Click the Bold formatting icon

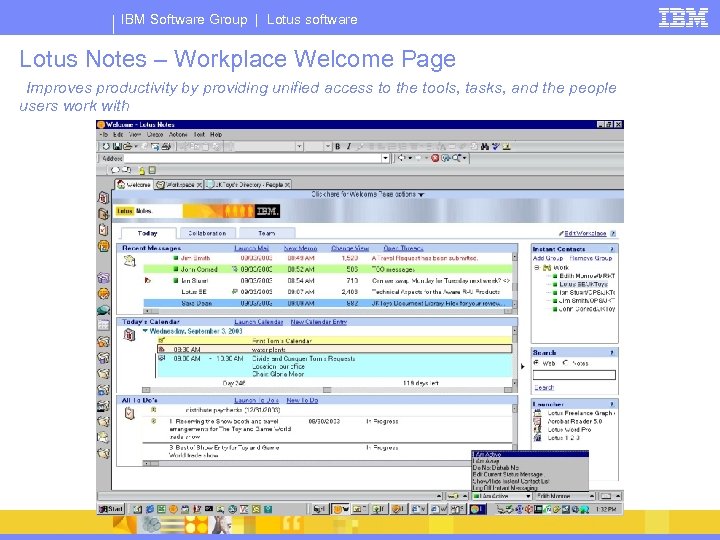coord(338,146)
